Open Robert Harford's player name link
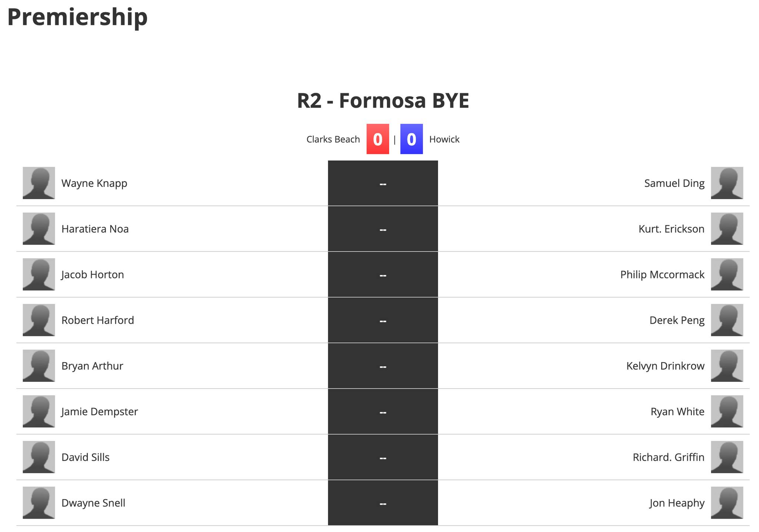This screenshot has width=759, height=532. [x=98, y=320]
